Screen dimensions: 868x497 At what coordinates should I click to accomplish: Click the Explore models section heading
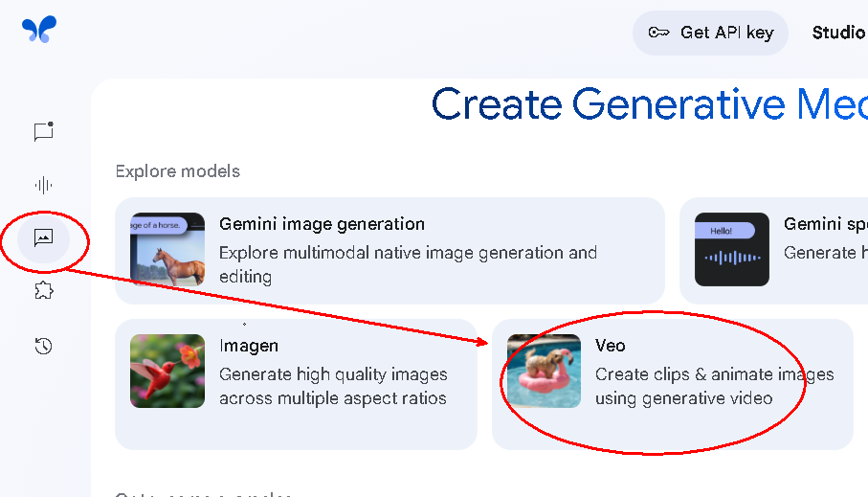point(177,171)
